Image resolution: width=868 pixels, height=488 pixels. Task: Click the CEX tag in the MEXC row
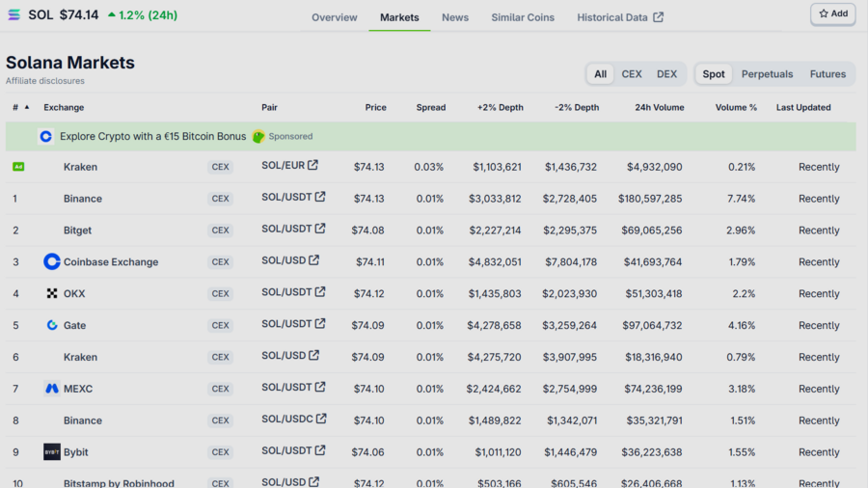(220, 389)
